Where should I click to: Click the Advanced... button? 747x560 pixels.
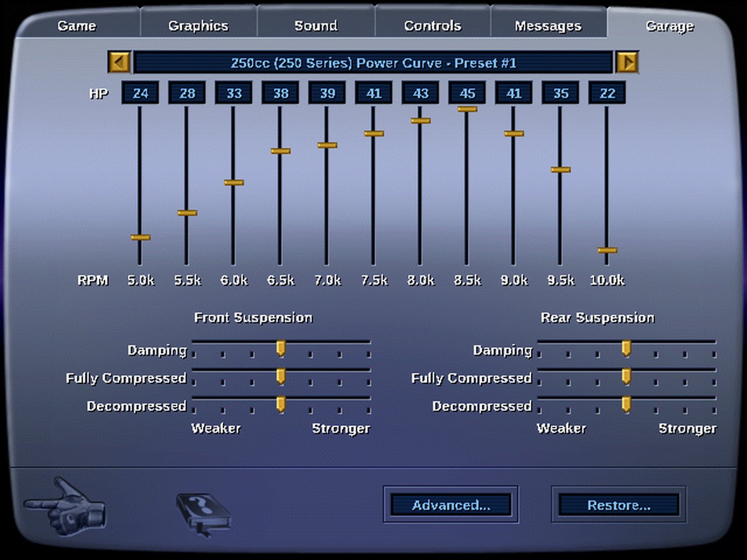click(x=451, y=505)
